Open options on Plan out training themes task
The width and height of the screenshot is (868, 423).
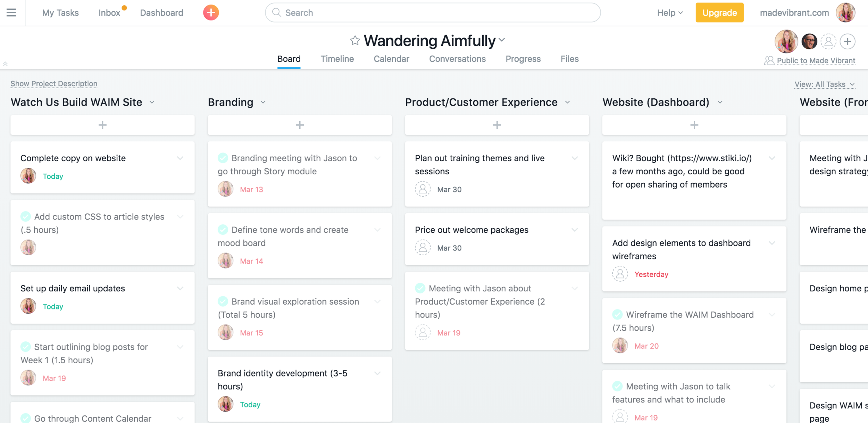pyautogui.click(x=574, y=158)
